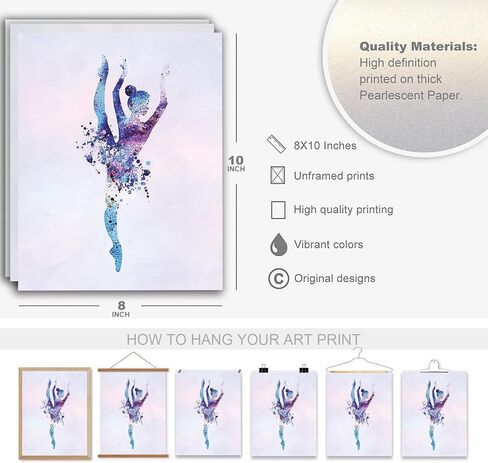The height and width of the screenshot is (463, 488).
Task: Click the copyright symbol Original designs icon
Action: pyautogui.click(x=278, y=279)
